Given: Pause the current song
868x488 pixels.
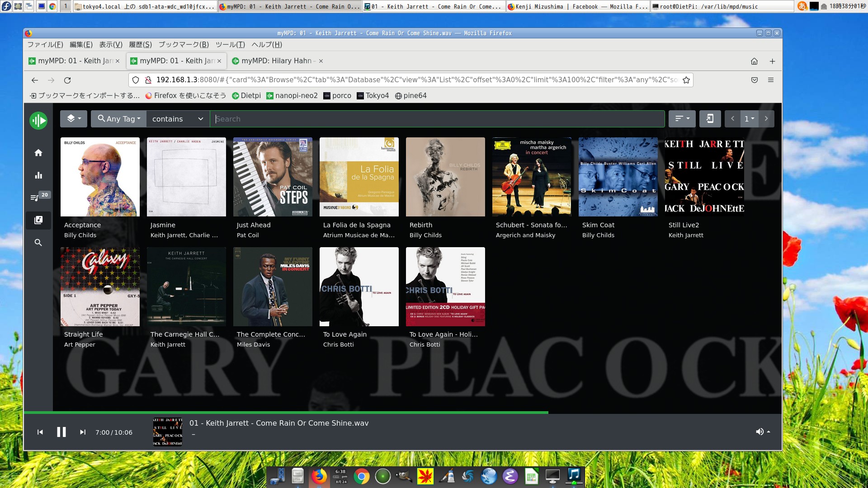Looking at the screenshot, I should tap(61, 432).
